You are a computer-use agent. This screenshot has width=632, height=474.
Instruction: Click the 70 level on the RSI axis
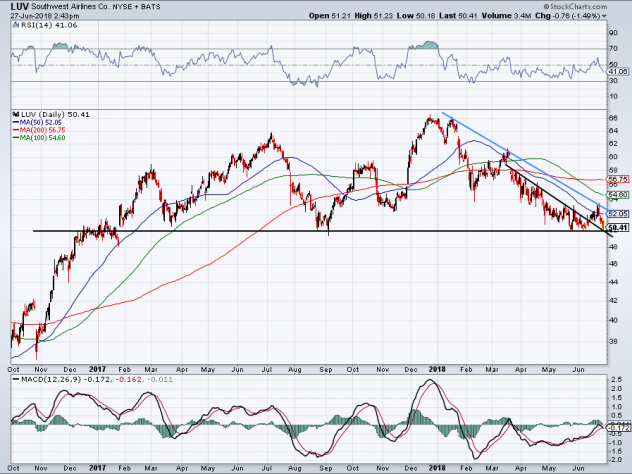tap(613, 49)
